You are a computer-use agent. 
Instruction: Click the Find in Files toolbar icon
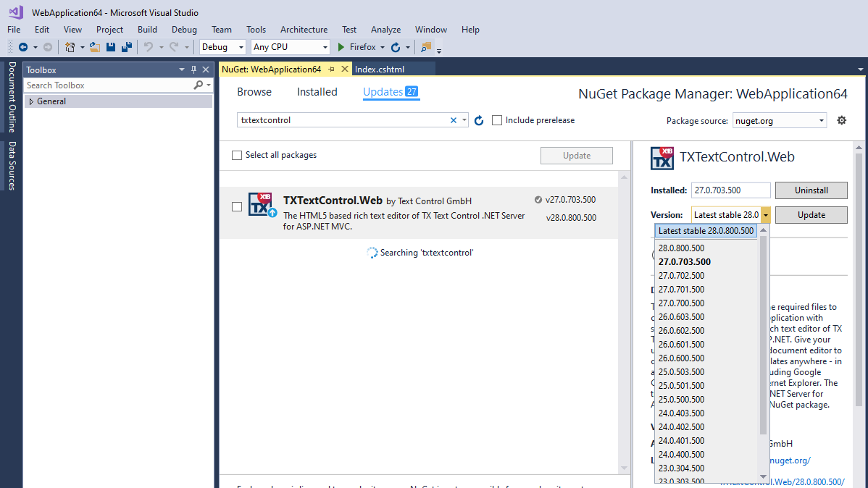click(x=426, y=47)
